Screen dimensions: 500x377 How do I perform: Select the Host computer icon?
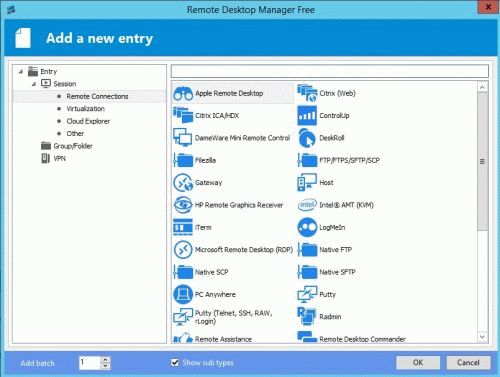pos(307,182)
